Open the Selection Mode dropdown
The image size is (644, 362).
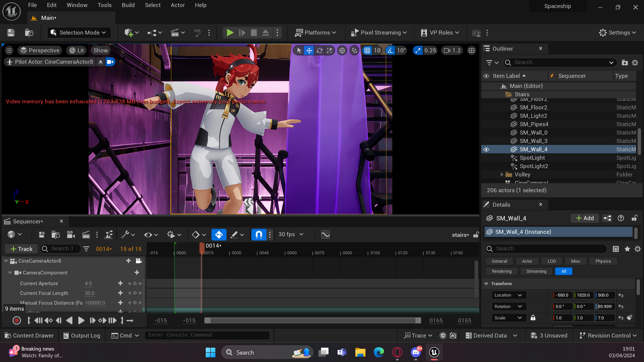[x=79, y=33]
